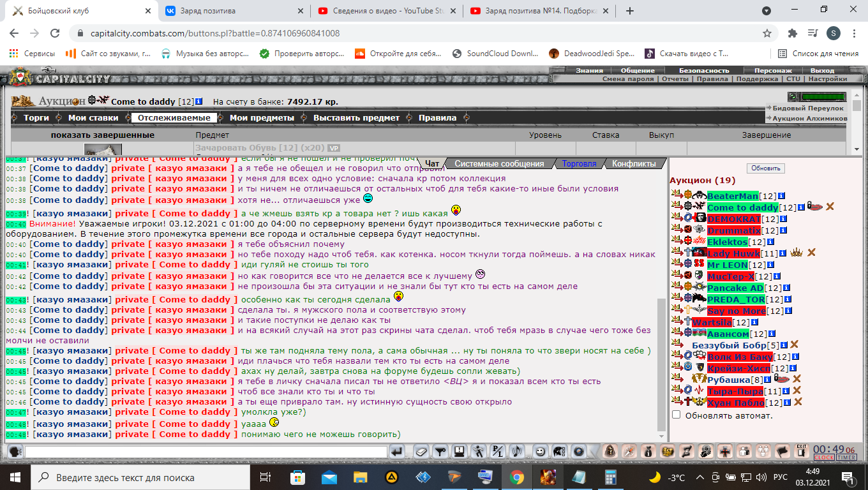Screen dimensions: 868x490
Task: Open the smileys picker icon
Action: (x=541, y=452)
